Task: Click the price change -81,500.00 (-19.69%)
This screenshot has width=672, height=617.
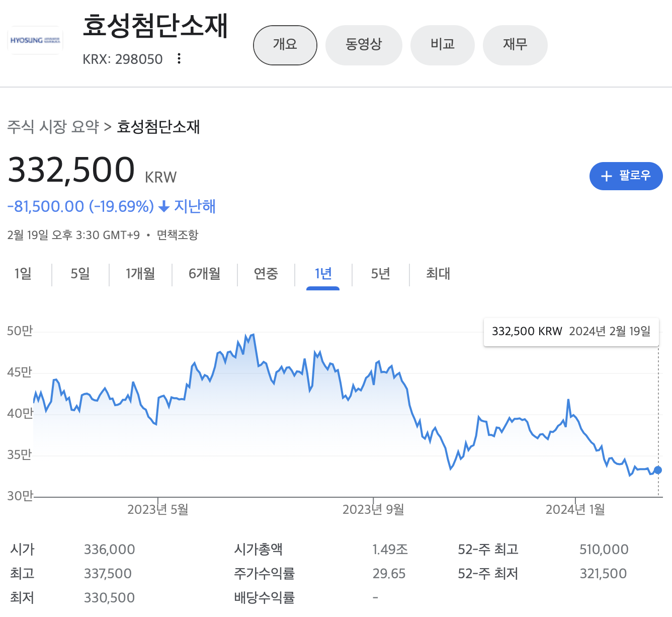Action: (80, 206)
